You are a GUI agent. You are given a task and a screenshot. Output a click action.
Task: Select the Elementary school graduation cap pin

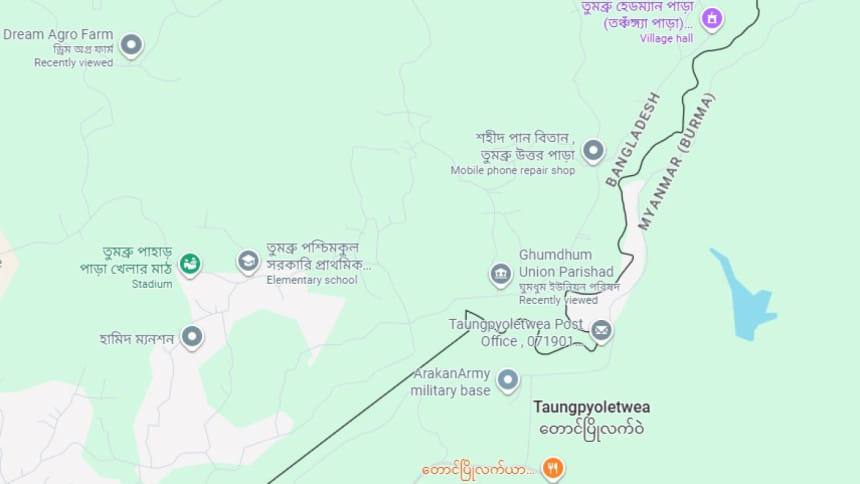[x=248, y=262]
